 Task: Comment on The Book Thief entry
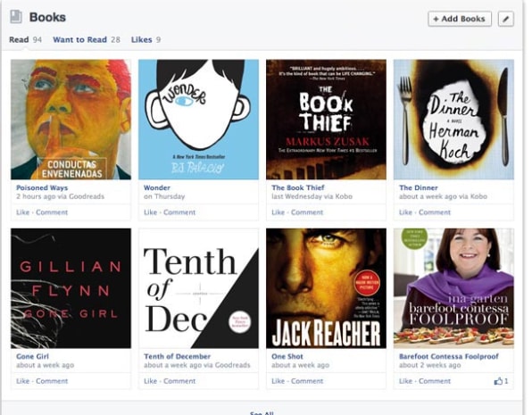click(307, 212)
